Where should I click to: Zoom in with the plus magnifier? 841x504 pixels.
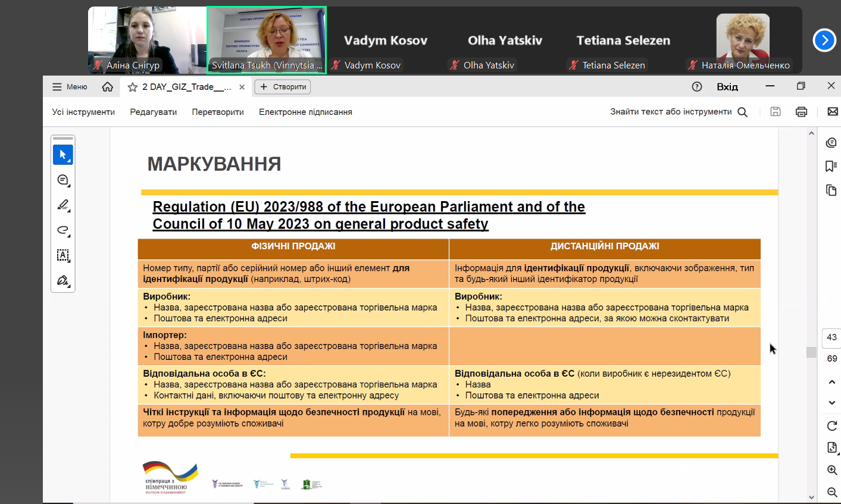coord(832,470)
